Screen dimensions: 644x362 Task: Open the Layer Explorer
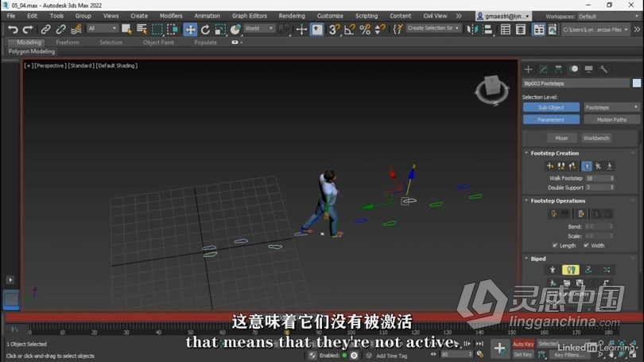coord(521,29)
